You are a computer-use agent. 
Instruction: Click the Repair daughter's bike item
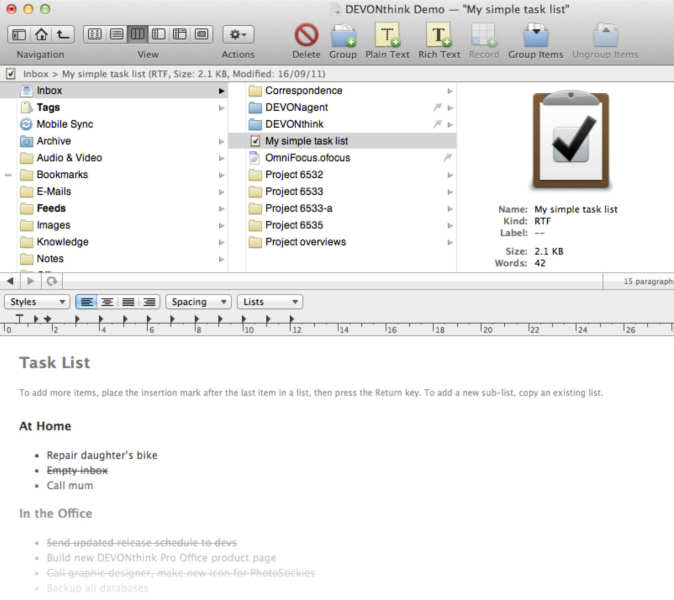pyautogui.click(x=102, y=455)
